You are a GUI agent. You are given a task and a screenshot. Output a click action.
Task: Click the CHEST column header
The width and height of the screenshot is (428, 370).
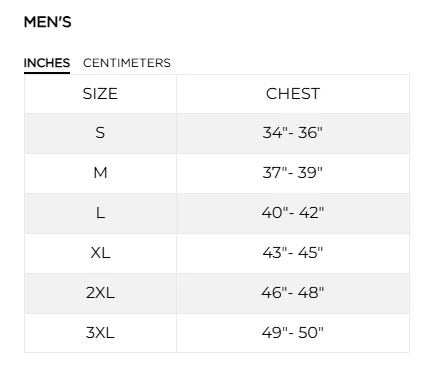click(293, 94)
